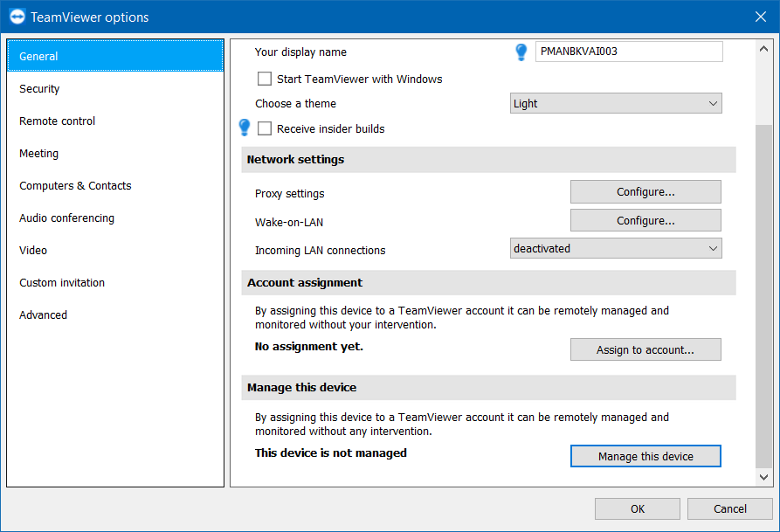
Task: Close the TeamViewer options window
Action: pos(760,17)
